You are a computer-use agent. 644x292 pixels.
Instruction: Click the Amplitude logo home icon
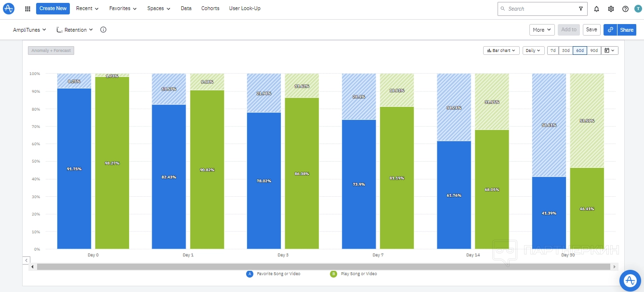pos(9,9)
